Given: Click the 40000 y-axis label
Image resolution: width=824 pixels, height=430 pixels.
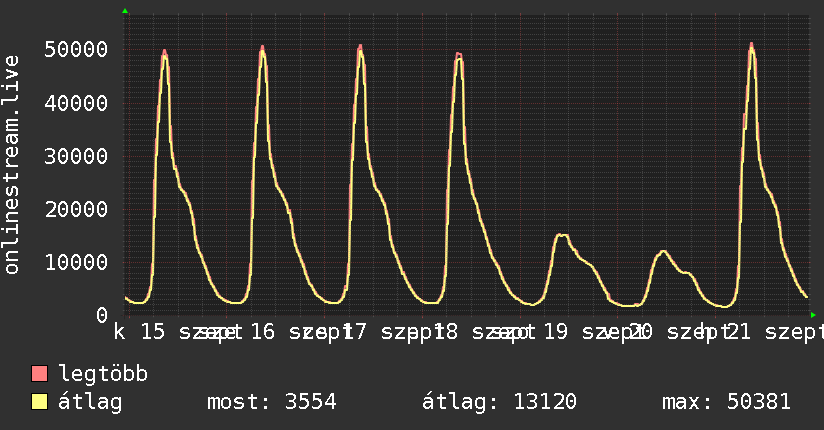Looking at the screenshot, I should [76, 103].
